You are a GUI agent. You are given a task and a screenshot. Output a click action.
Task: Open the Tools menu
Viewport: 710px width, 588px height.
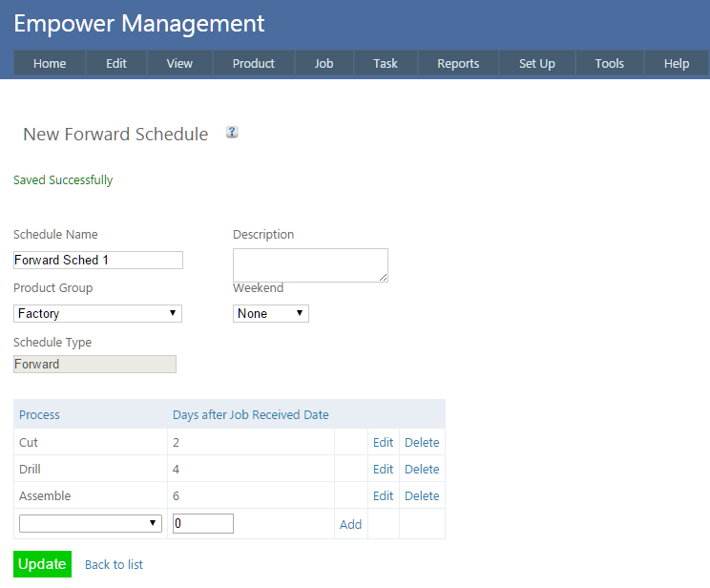[609, 63]
